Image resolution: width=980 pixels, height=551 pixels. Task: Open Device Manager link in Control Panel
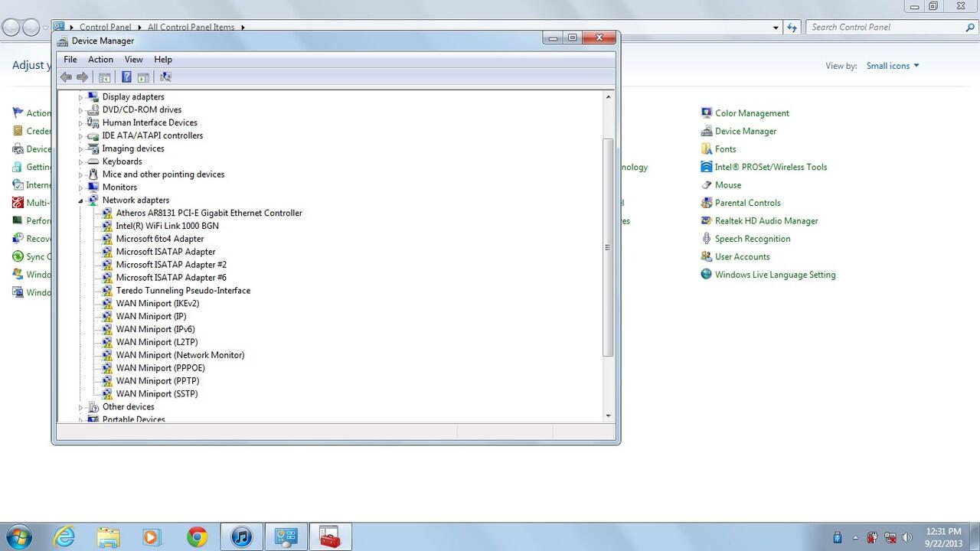[746, 131]
